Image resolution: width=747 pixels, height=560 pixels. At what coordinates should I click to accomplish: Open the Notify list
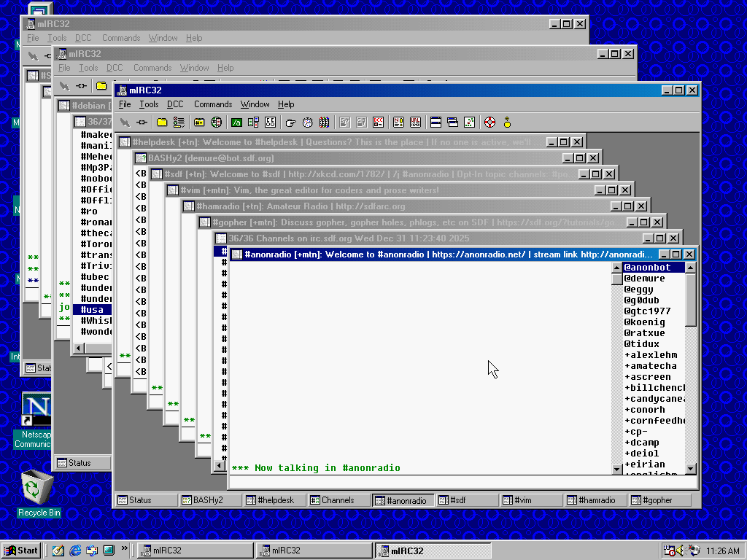tap(399, 122)
